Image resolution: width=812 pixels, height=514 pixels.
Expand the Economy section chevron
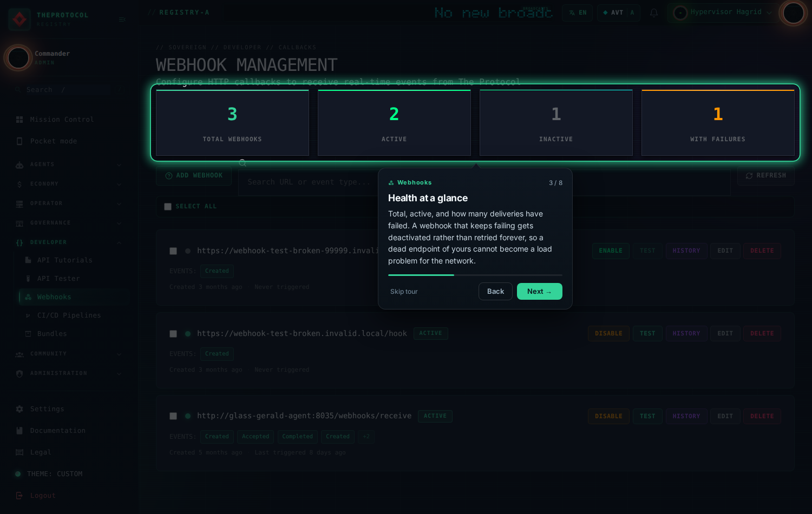[119, 184]
